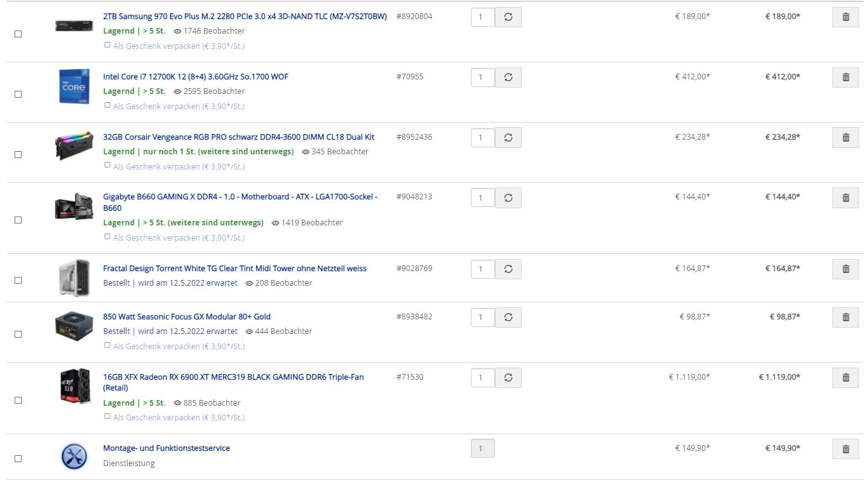
Task: Refresh quantity for Samsung 970 Evo Plus
Action: (508, 17)
